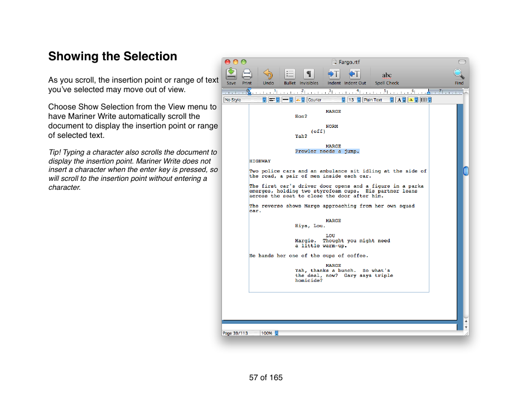Click the '57 of 165' page number
The width and height of the screenshot is (532, 412).
(265, 378)
